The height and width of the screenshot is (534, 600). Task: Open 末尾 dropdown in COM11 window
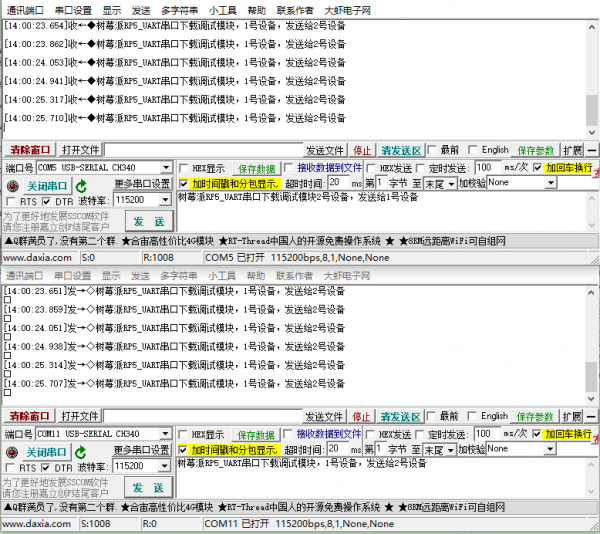pos(451,451)
